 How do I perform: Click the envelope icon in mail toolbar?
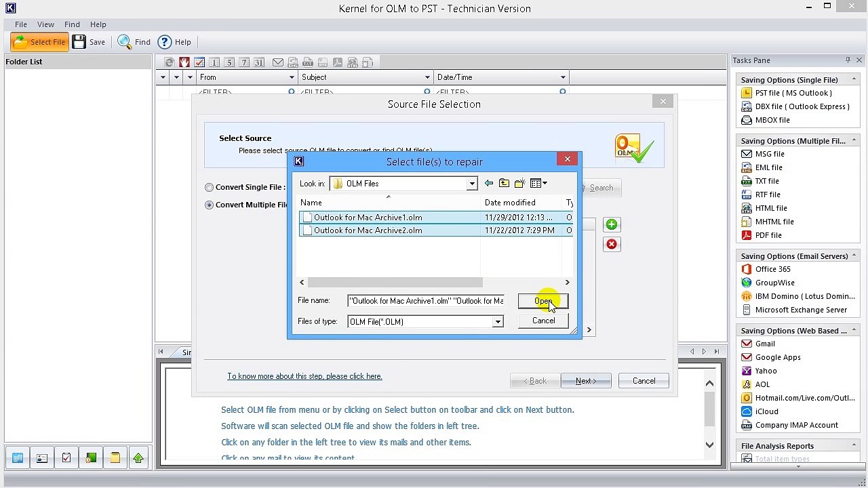click(278, 62)
